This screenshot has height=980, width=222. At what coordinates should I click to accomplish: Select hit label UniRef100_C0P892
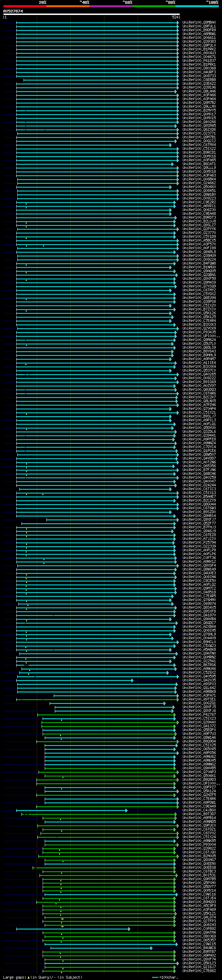[199, 929]
